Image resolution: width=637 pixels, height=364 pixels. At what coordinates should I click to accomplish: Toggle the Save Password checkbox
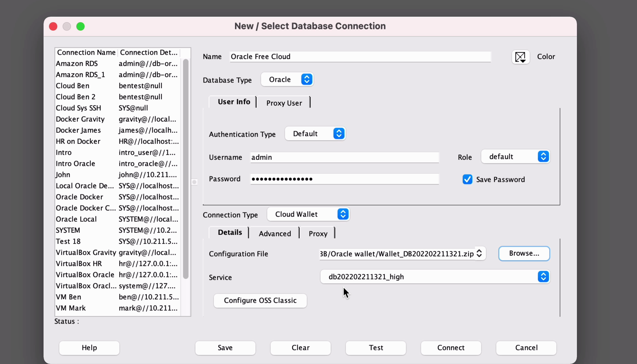click(x=467, y=179)
